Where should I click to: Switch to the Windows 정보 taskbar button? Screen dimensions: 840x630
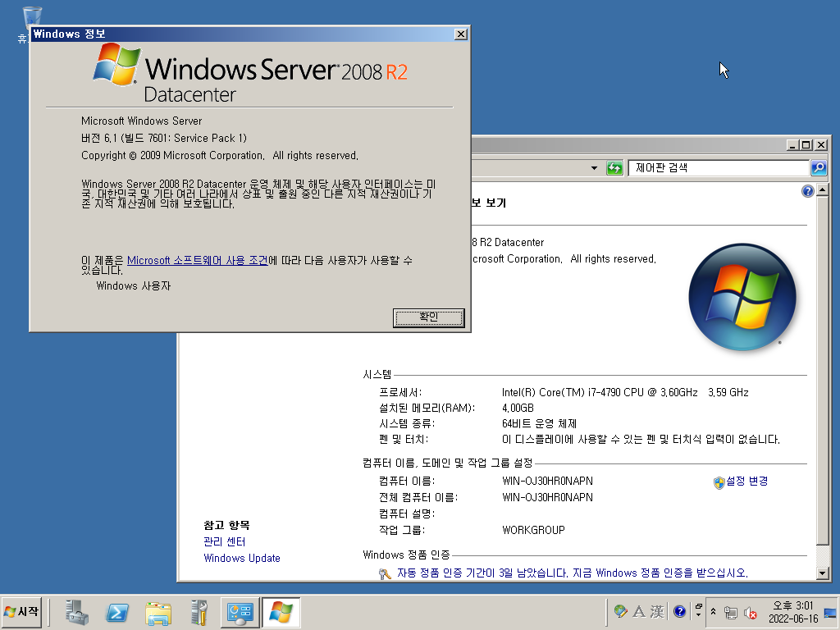coord(281,612)
